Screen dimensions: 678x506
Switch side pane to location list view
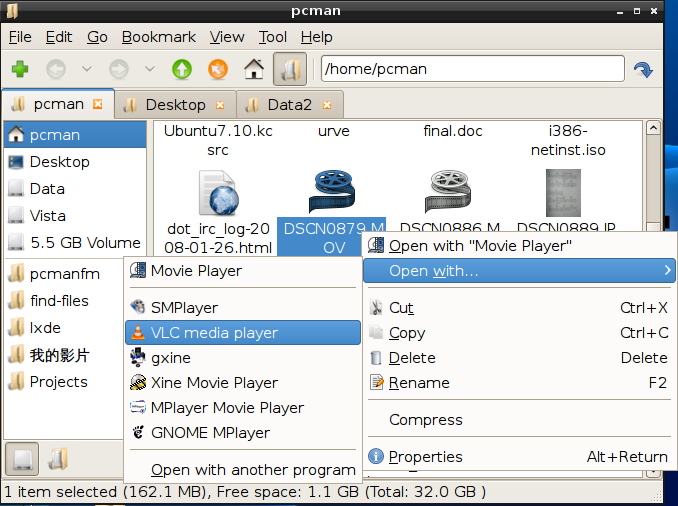(22, 459)
